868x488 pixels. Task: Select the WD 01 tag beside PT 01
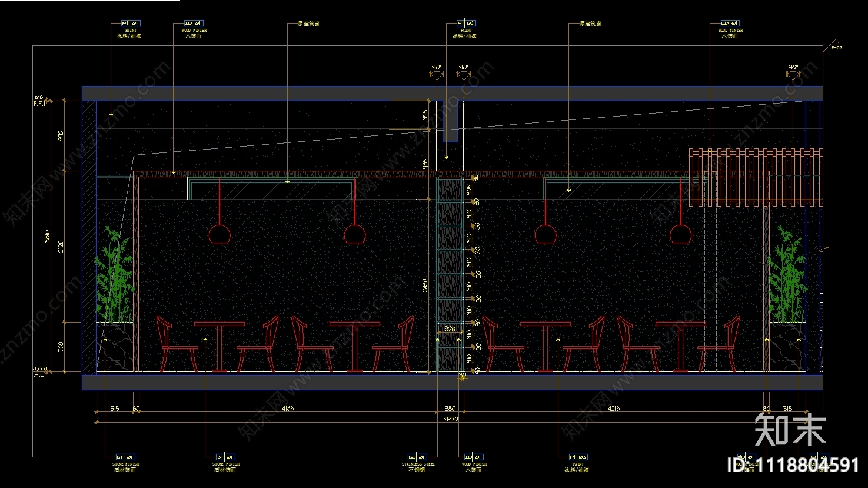click(x=193, y=24)
